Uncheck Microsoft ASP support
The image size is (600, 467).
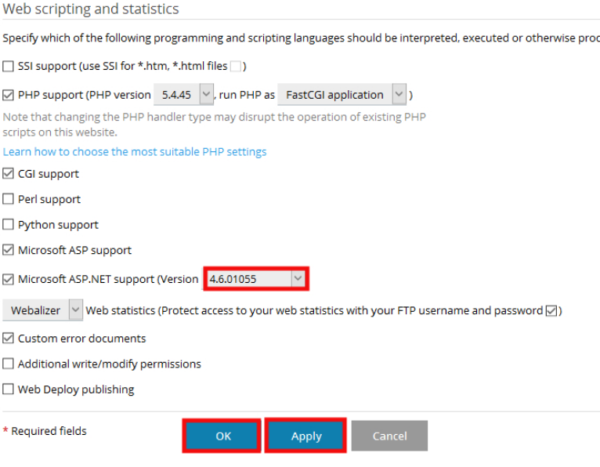pos(8,250)
